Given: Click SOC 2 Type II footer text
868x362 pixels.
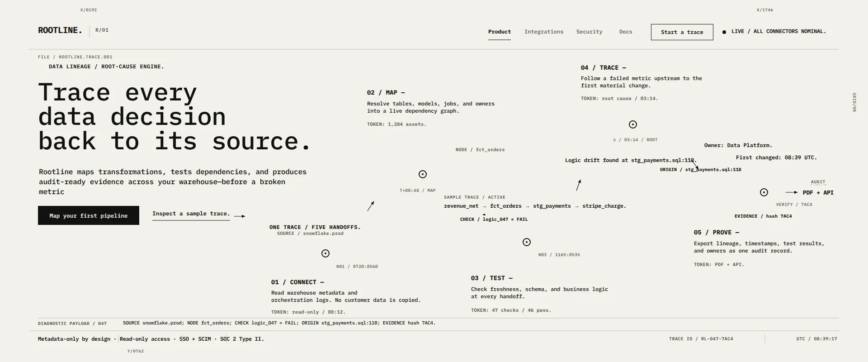Looking at the screenshot, I should coord(242,339).
